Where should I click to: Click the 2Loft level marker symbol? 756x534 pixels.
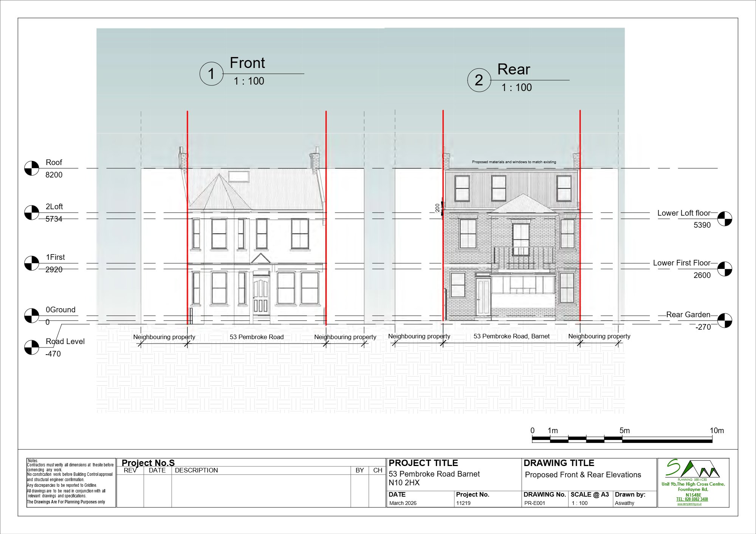(x=32, y=213)
